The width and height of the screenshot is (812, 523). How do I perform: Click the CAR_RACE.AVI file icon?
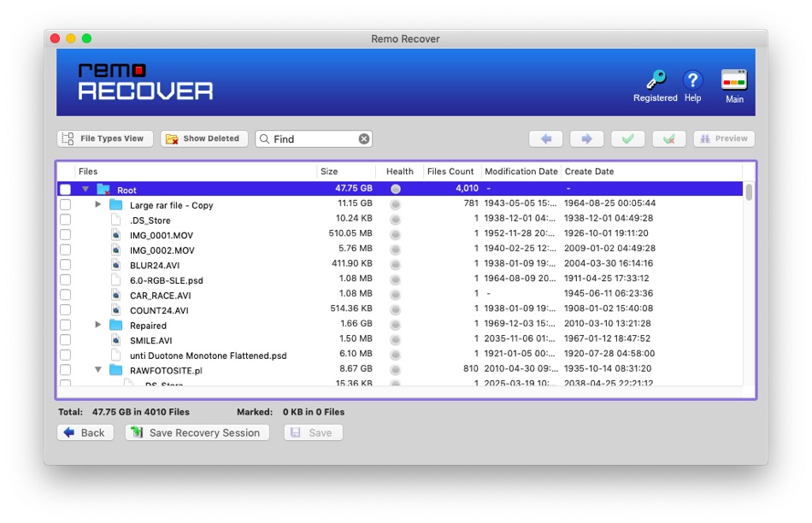(116, 295)
